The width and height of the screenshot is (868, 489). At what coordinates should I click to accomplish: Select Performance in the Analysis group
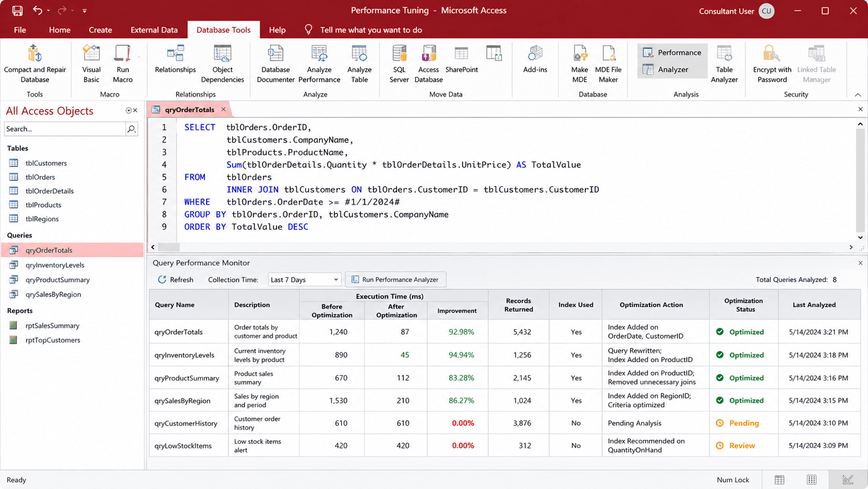(672, 52)
